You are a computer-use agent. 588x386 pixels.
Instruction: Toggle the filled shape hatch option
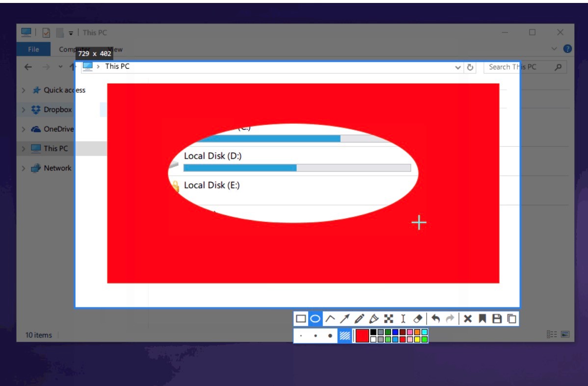[x=345, y=336]
